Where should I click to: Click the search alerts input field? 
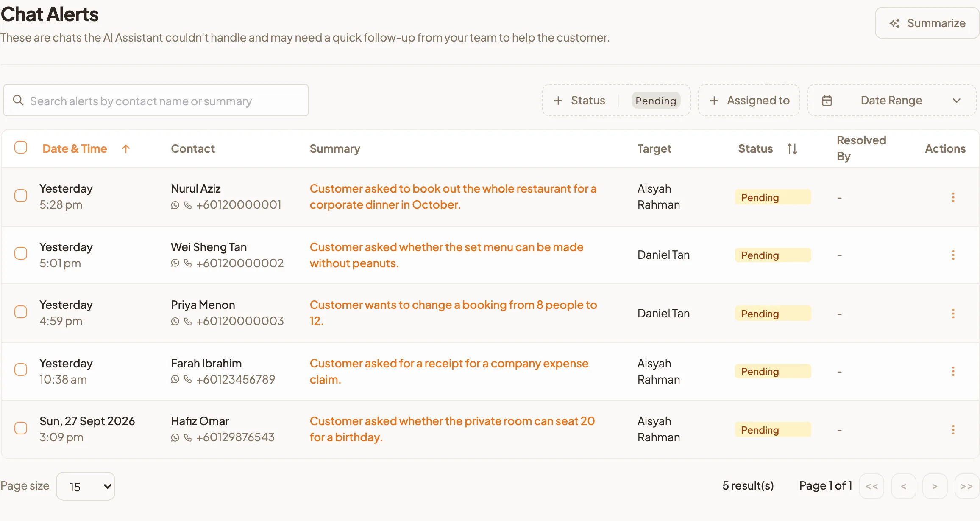[156, 100]
